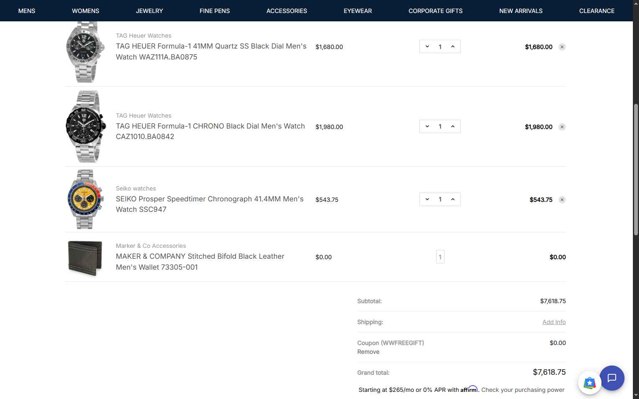Open the EYEWEAR navigation menu
This screenshot has width=639, height=399.
tap(358, 11)
